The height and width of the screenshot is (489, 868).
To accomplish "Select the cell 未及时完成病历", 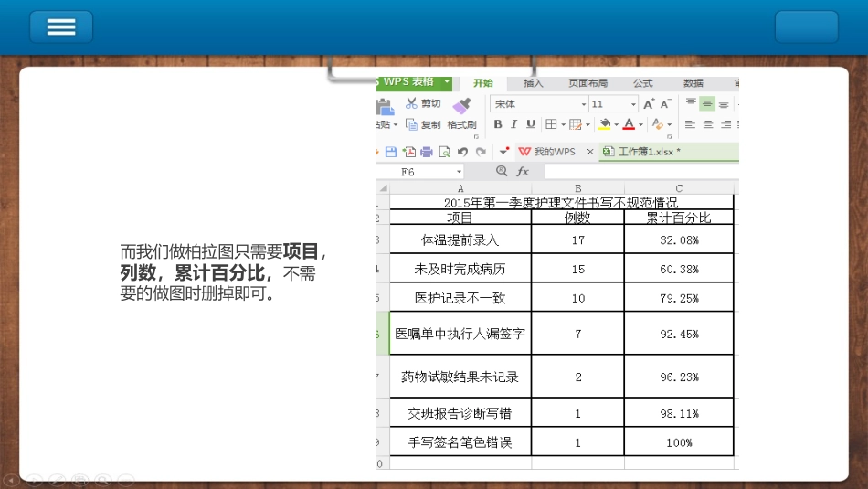I will [460, 269].
